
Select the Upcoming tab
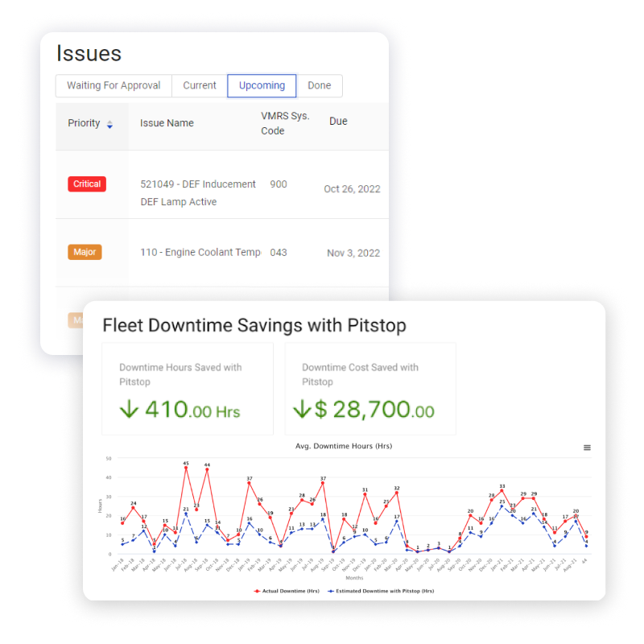262,85
